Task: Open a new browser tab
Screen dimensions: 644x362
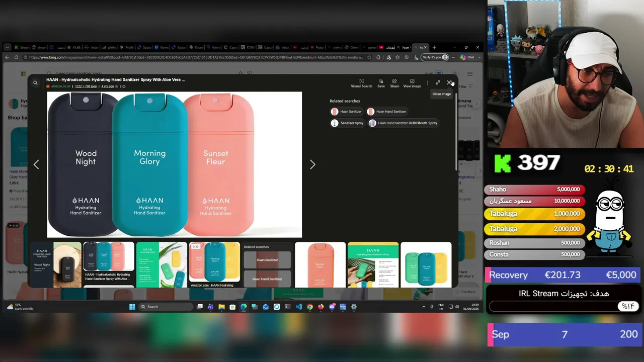Action: tap(434, 47)
